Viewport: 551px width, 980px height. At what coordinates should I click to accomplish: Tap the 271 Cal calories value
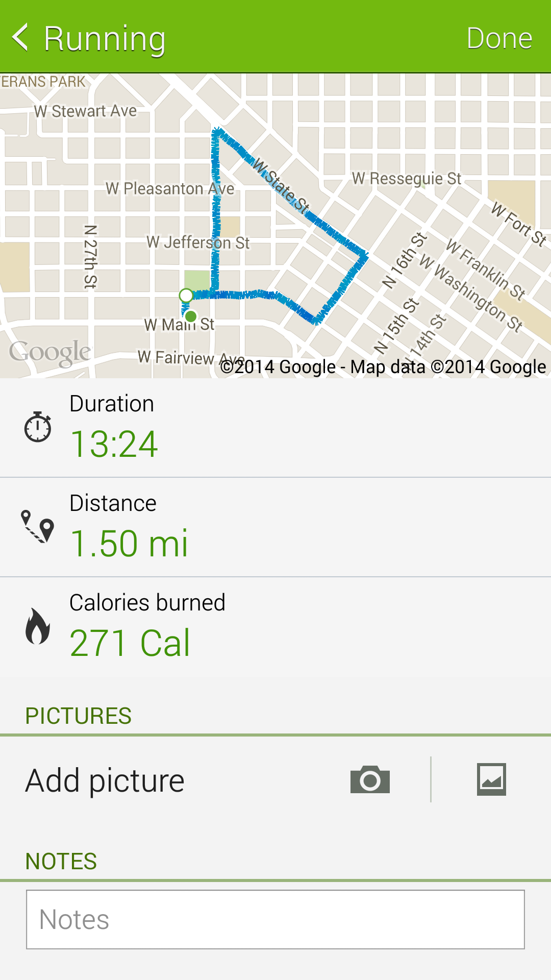click(130, 643)
